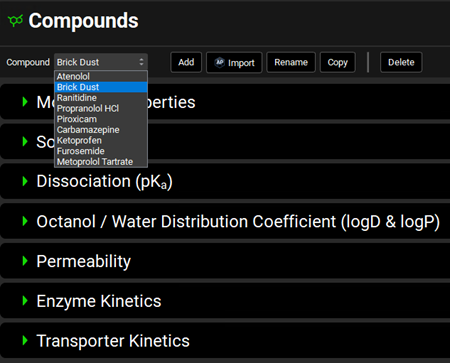Click the AP icon on Import button
The height and width of the screenshot is (363, 450).
[x=219, y=62]
